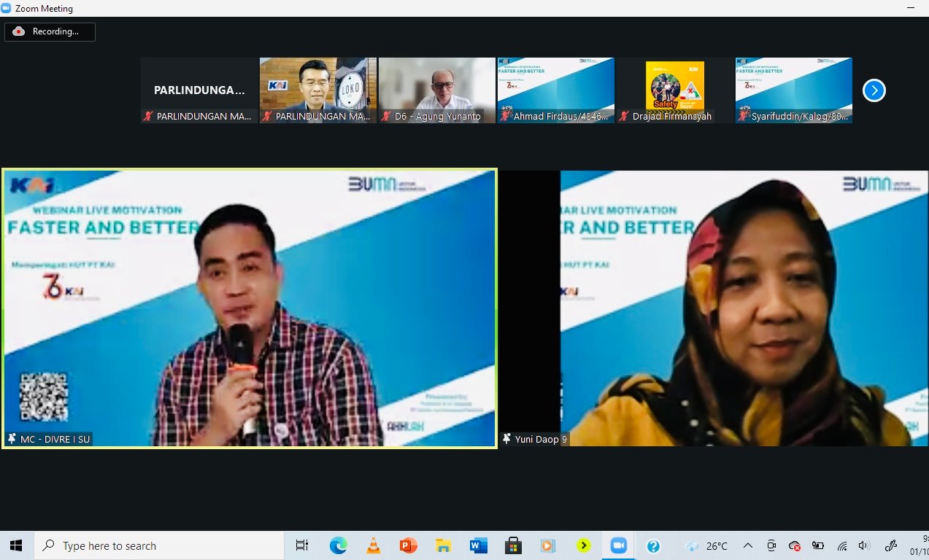Select the Yuni Daop 9 video tile
The height and width of the screenshot is (560, 929).
(712, 308)
